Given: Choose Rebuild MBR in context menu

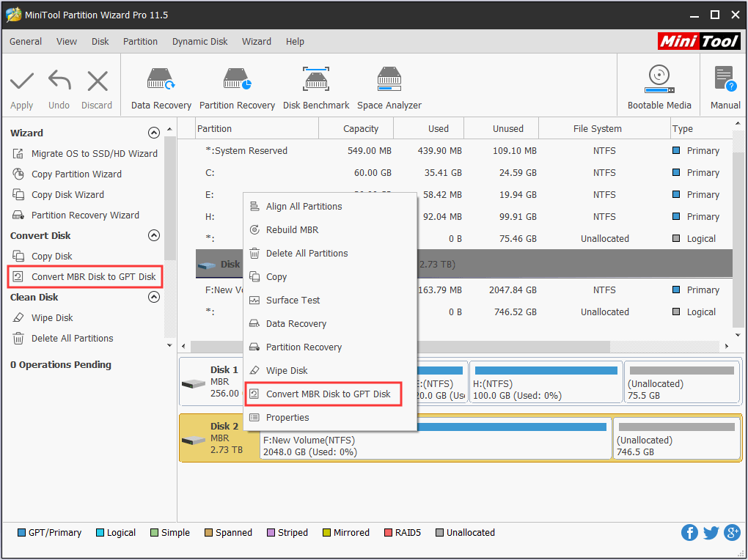Looking at the screenshot, I should pyautogui.click(x=330, y=229).
